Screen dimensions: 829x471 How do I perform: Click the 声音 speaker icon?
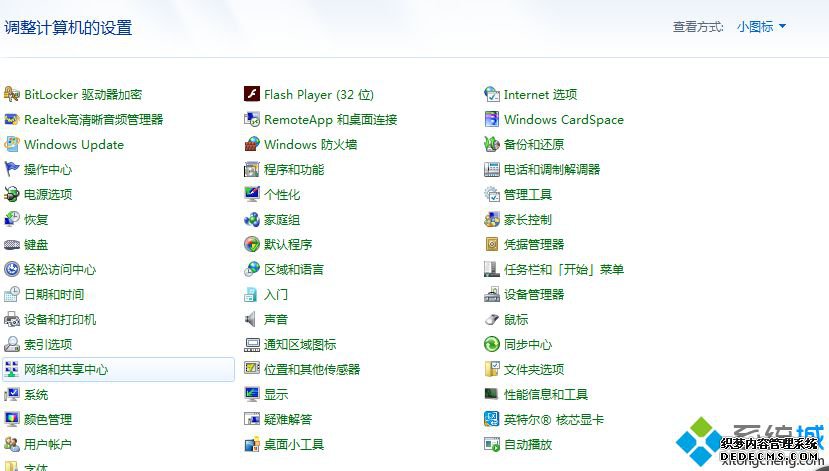click(252, 319)
